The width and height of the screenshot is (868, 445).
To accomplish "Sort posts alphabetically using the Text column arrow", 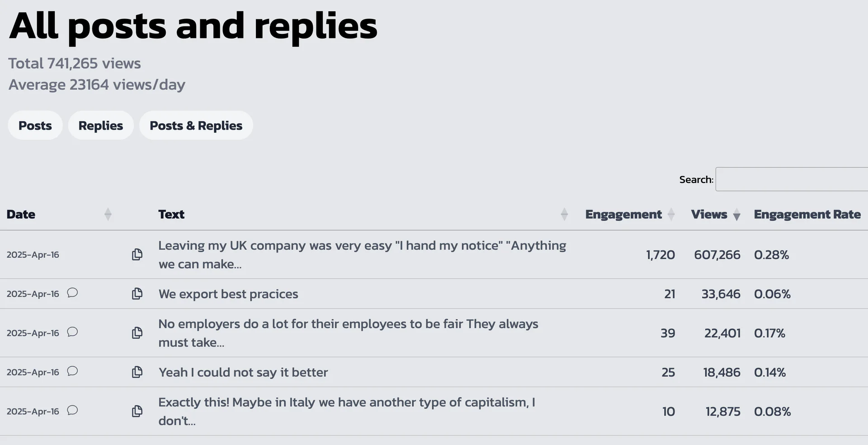I will pos(564,214).
